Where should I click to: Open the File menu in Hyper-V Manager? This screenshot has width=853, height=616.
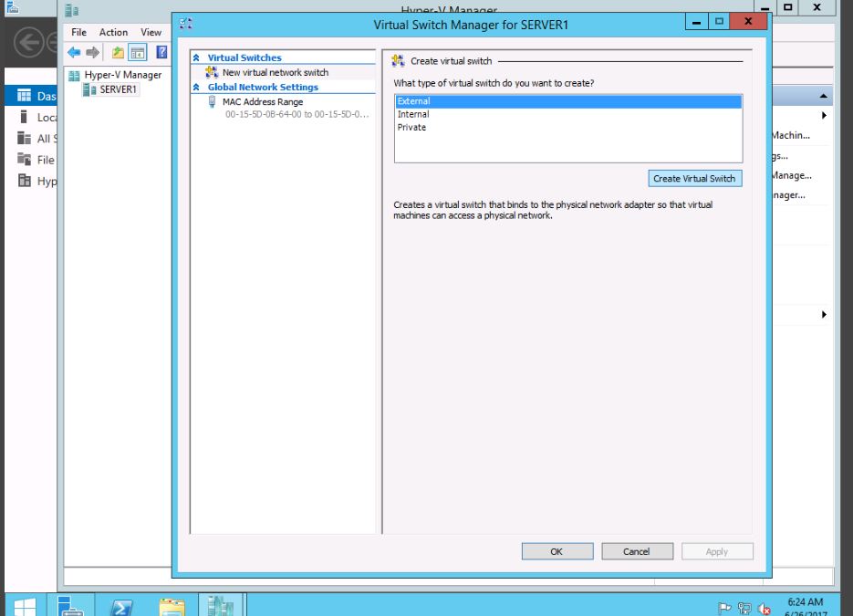pyautogui.click(x=78, y=32)
